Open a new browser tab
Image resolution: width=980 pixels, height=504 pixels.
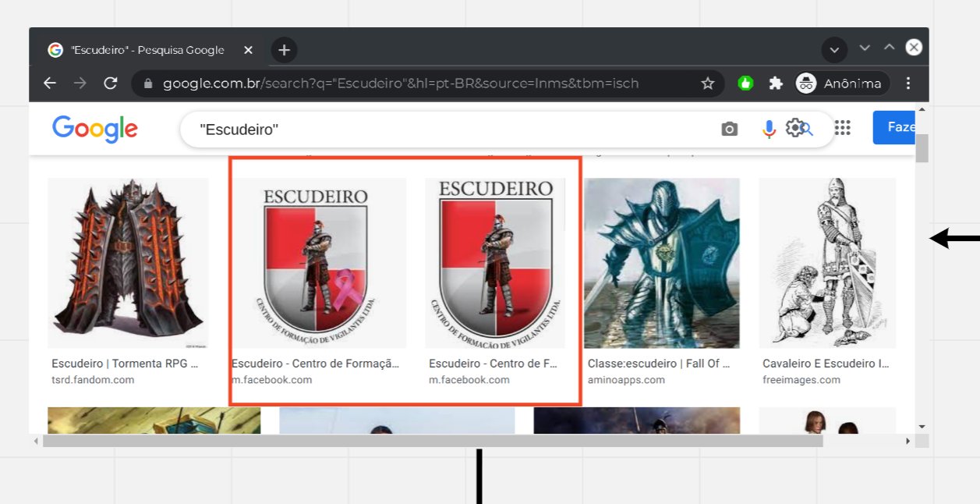pyautogui.click(x=284, y=50)
